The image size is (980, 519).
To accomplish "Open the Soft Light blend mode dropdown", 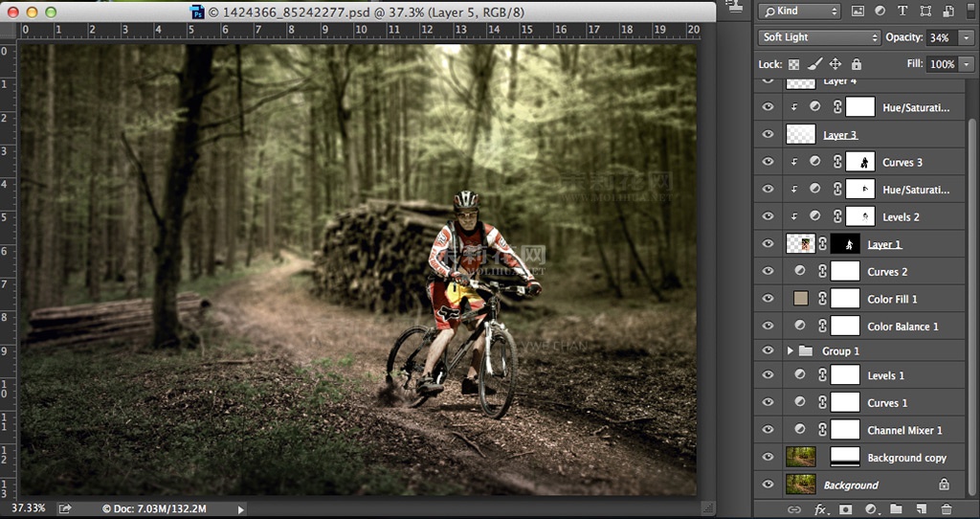I will click(x=819, y=37).
